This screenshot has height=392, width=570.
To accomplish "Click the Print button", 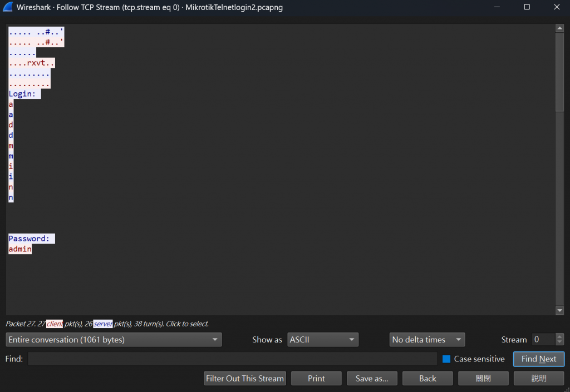I will tap(316, 378).
